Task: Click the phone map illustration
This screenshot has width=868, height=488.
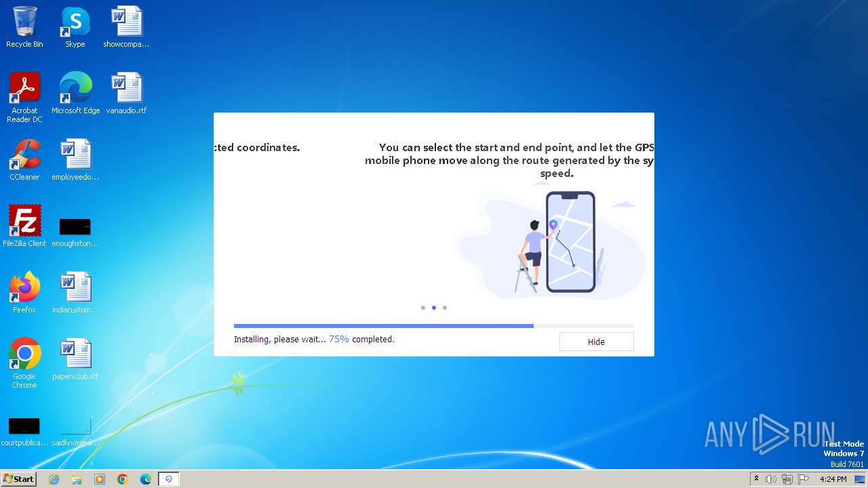Action: click(x=570, y=242)
